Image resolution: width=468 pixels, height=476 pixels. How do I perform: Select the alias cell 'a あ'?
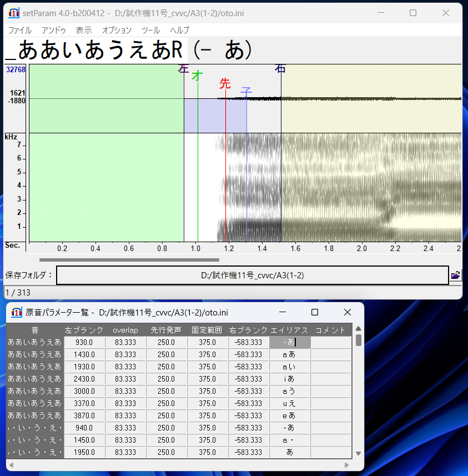(290, 354)
